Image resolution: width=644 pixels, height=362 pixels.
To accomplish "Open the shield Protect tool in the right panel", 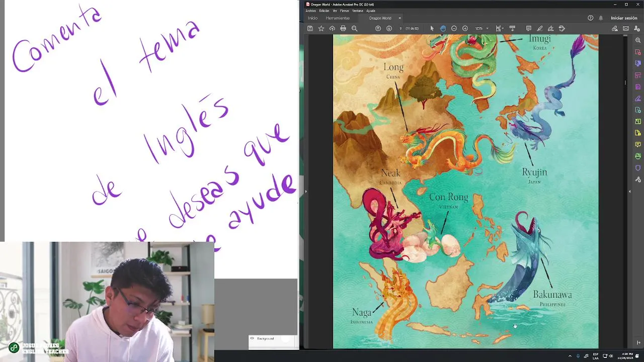I will point(638,168).
